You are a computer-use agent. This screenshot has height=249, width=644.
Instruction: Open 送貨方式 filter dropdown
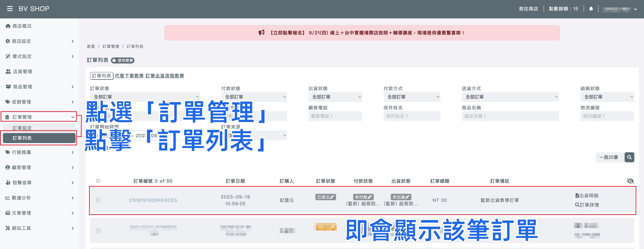(x=510, y=97)
